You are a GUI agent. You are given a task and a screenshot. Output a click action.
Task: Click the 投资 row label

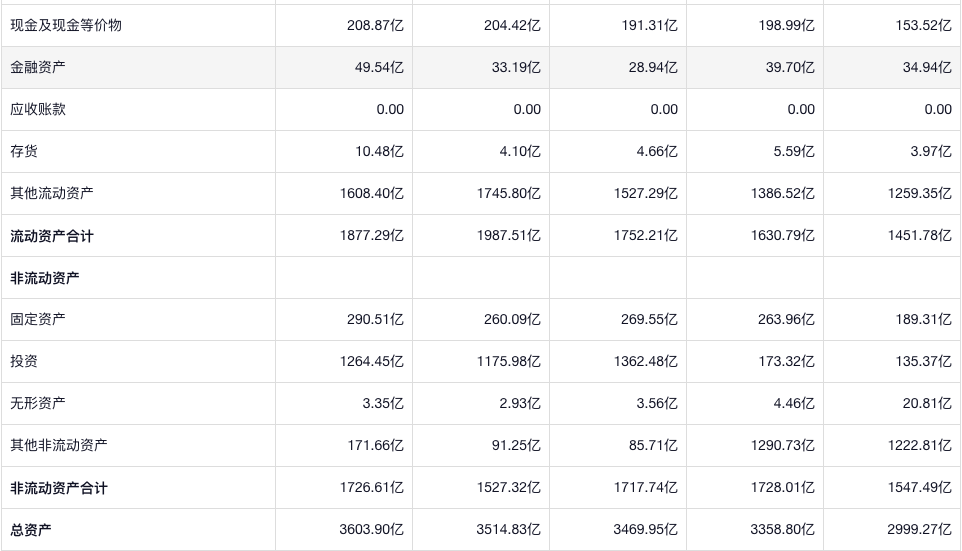pos(24,361)
